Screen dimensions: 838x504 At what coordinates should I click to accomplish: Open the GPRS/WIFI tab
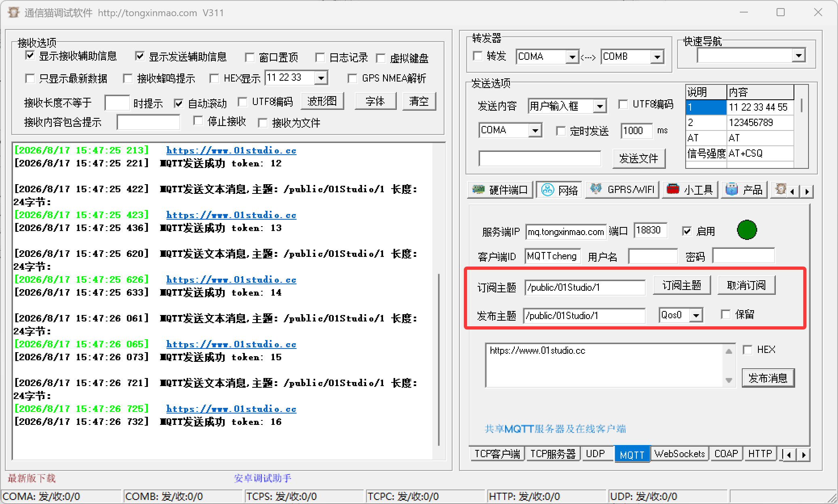[623, 190]
